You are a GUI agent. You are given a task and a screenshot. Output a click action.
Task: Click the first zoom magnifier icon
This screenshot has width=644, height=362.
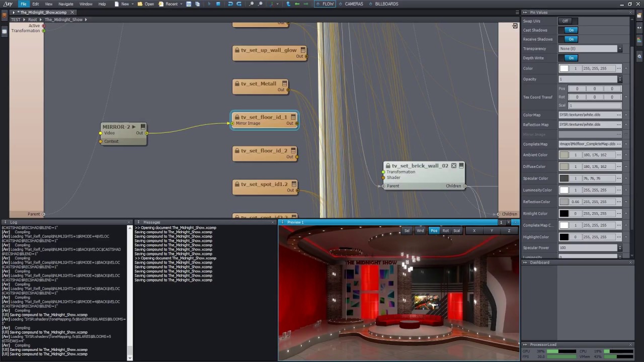click(252, 4)
